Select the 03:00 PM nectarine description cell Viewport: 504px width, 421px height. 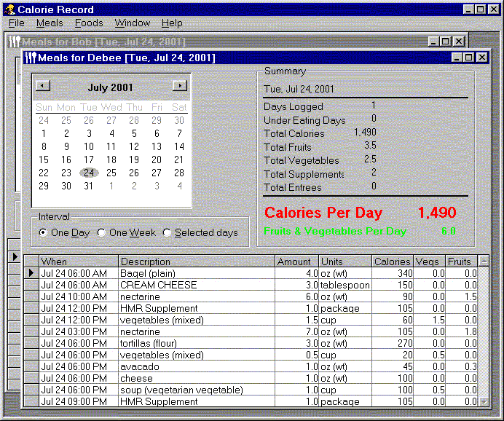(x=197, y=331)
